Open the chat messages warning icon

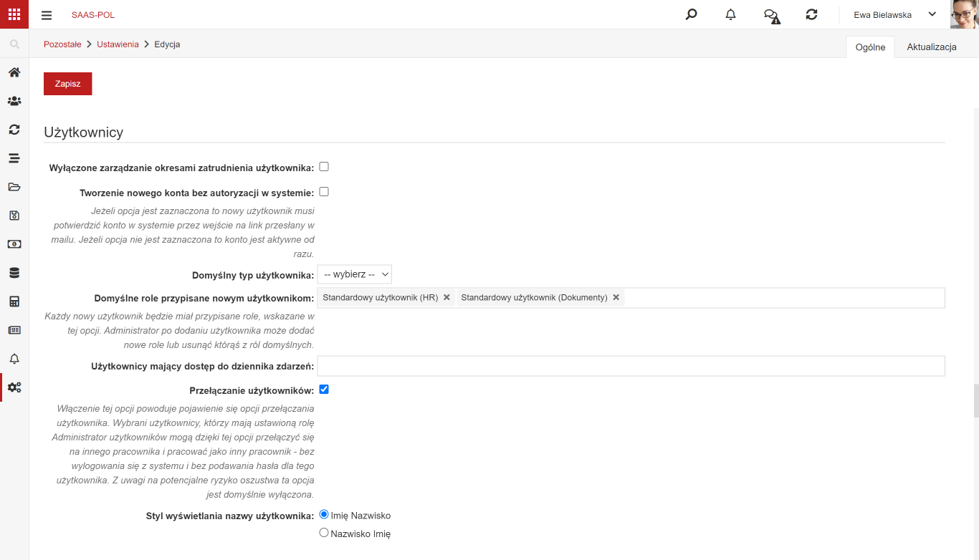coord(772,15)
